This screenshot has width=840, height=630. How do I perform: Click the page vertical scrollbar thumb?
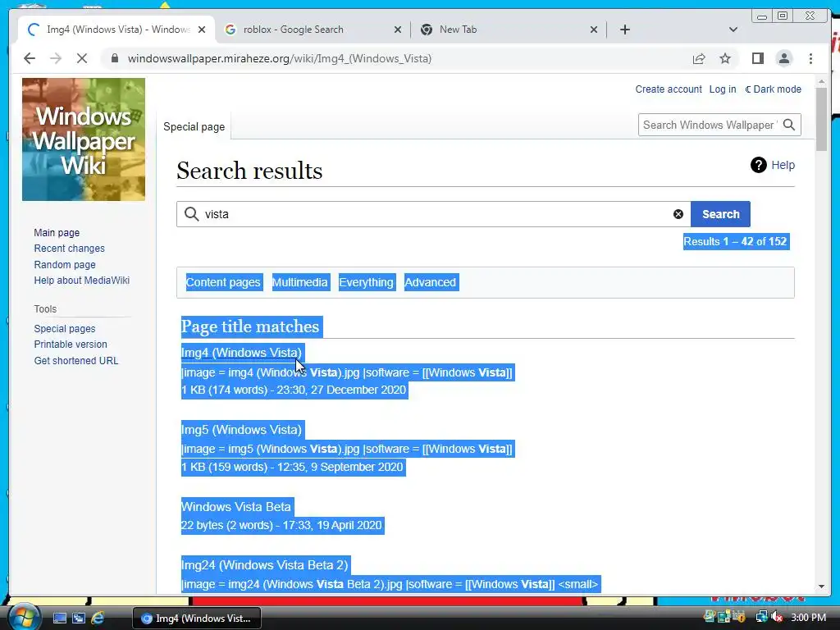(821, 119)
